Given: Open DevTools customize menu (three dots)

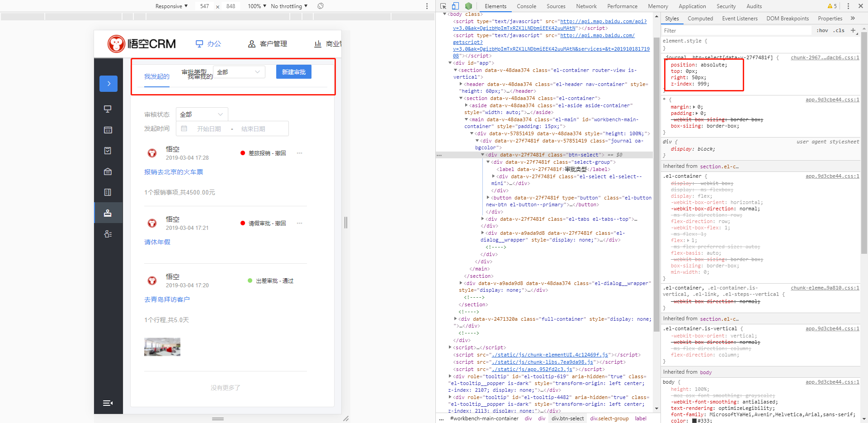Looking at the screenshot, I should [x=848, y=6].
